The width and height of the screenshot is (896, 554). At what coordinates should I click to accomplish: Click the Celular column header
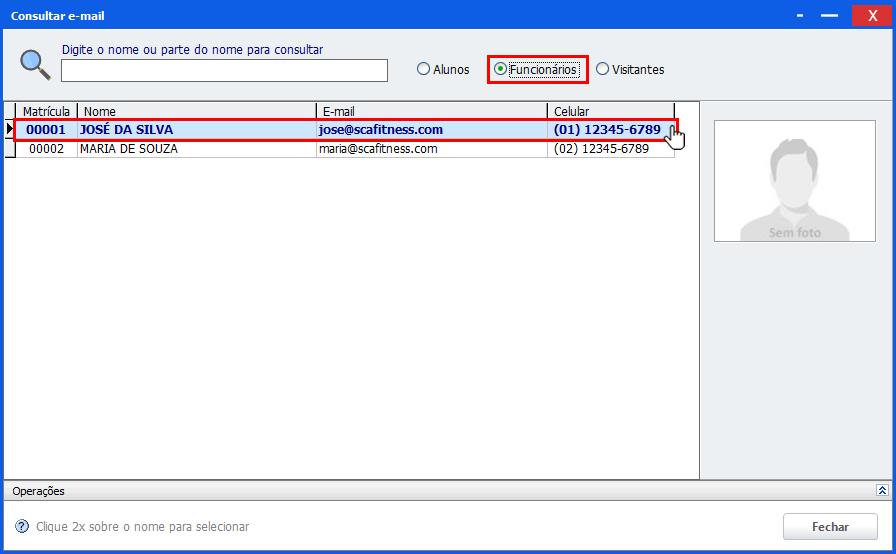pos(611,111)
